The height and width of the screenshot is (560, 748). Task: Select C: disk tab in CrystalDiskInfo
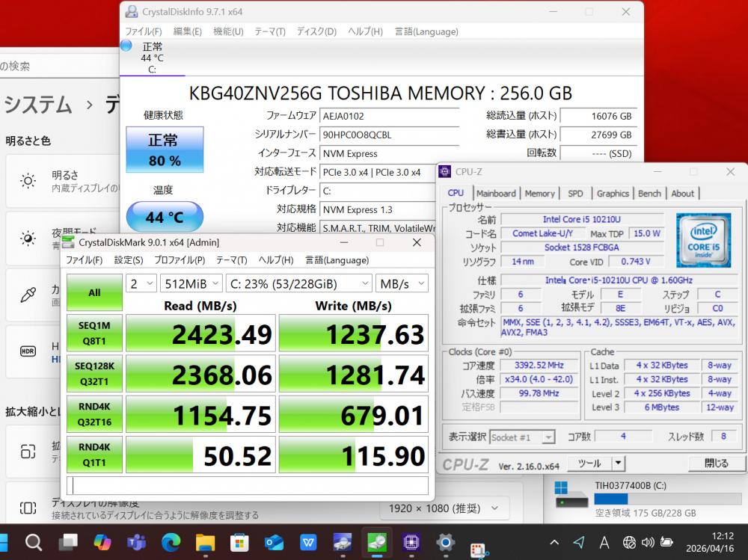[152, 58]
